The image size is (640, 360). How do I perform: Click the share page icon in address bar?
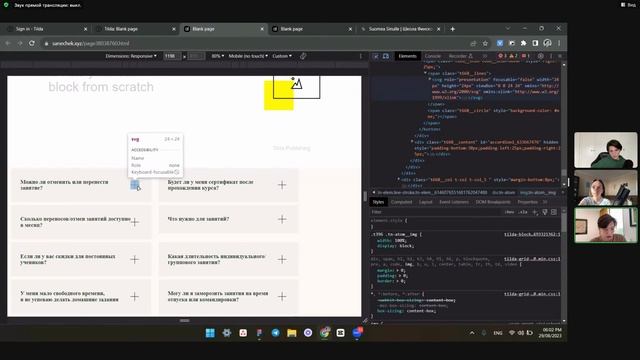point(473,43)
